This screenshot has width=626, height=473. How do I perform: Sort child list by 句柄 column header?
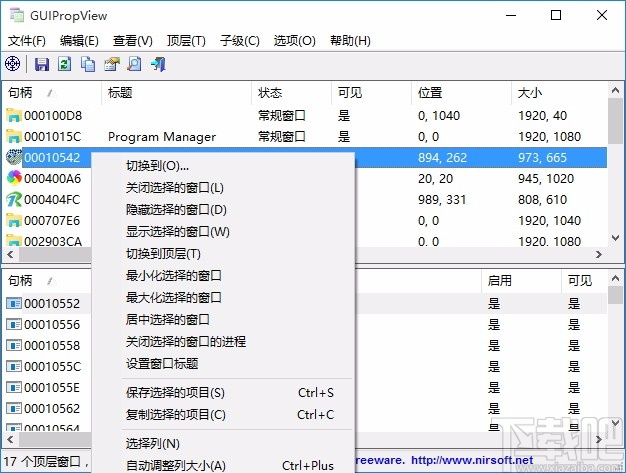click(47, 281)
